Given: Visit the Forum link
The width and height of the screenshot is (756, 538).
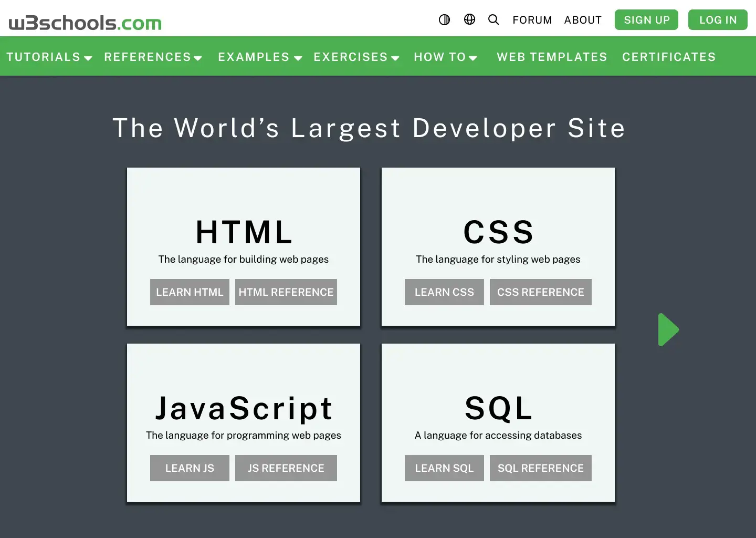Looking at the screenshot, I should [x=532, y=20].
